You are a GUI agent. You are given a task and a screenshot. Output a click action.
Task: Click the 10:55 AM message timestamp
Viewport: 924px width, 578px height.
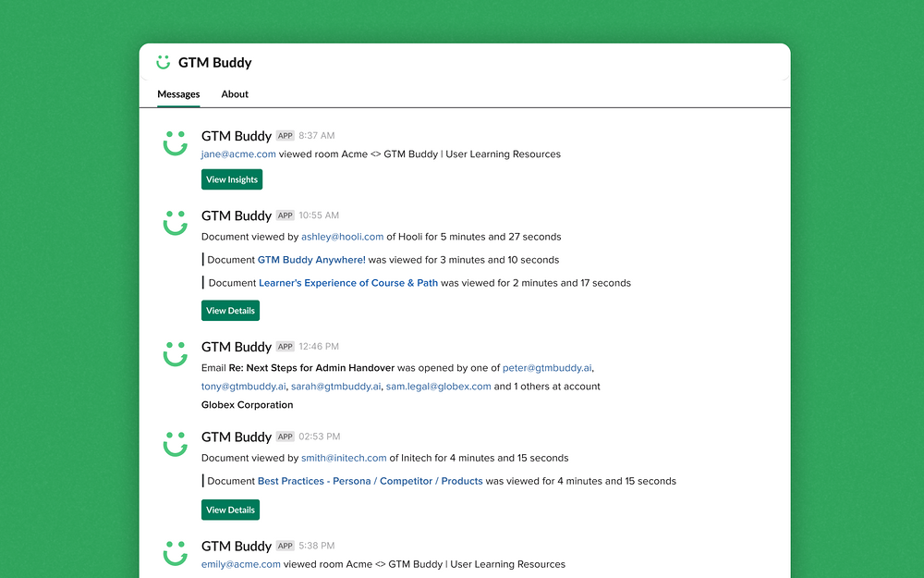[x=319, y=215]
